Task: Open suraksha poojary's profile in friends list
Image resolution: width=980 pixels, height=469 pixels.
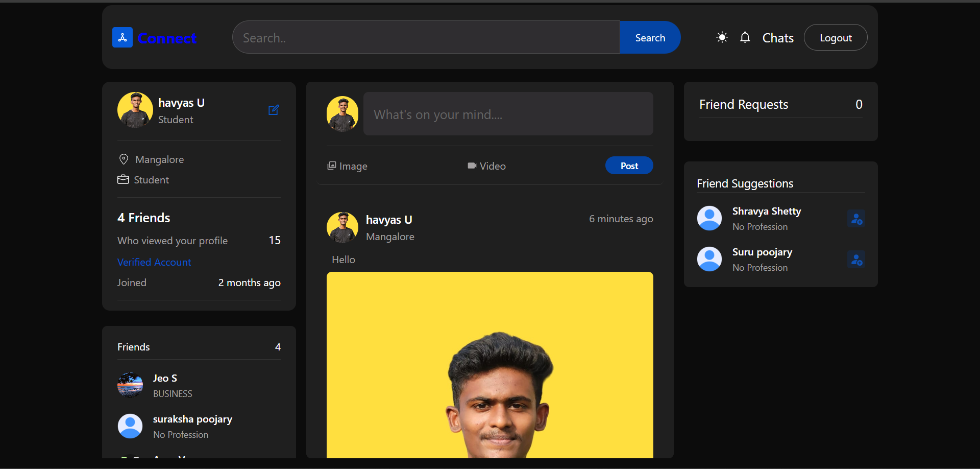Action: (192, 419)
